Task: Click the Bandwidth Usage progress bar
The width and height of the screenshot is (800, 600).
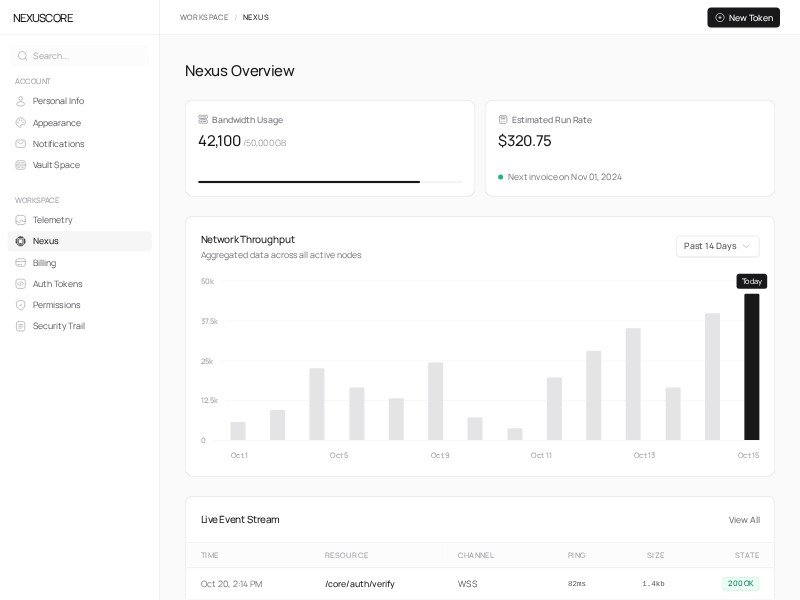Action: click(x=329, y=182)
